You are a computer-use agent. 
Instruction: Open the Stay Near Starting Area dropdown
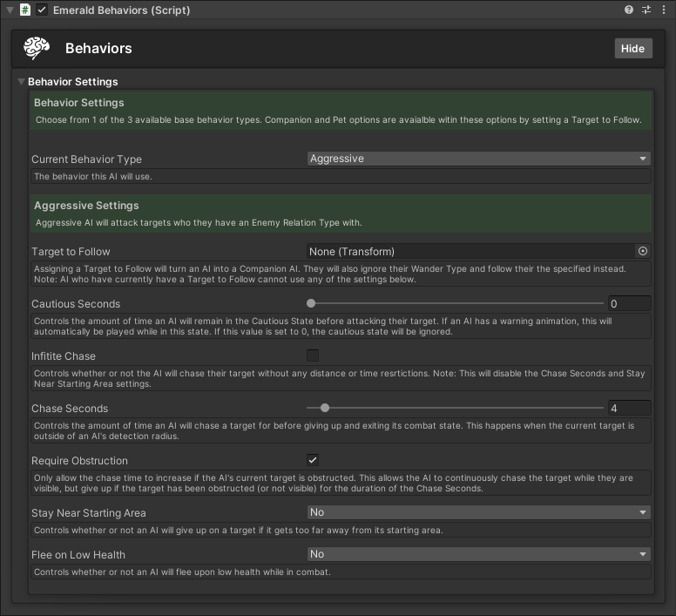click(x=478, y=512)
